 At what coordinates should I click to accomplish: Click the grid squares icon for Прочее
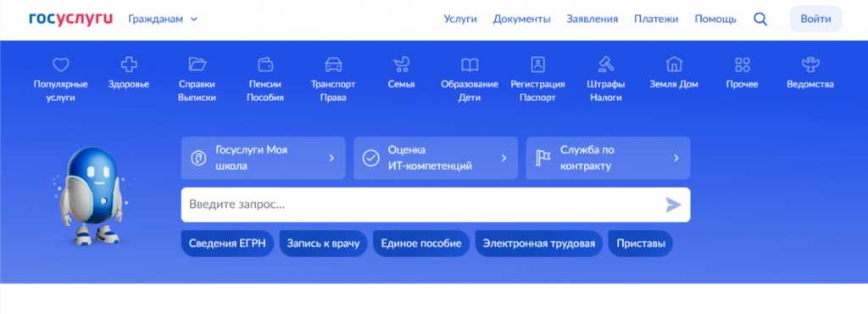[x=743, y=64]
